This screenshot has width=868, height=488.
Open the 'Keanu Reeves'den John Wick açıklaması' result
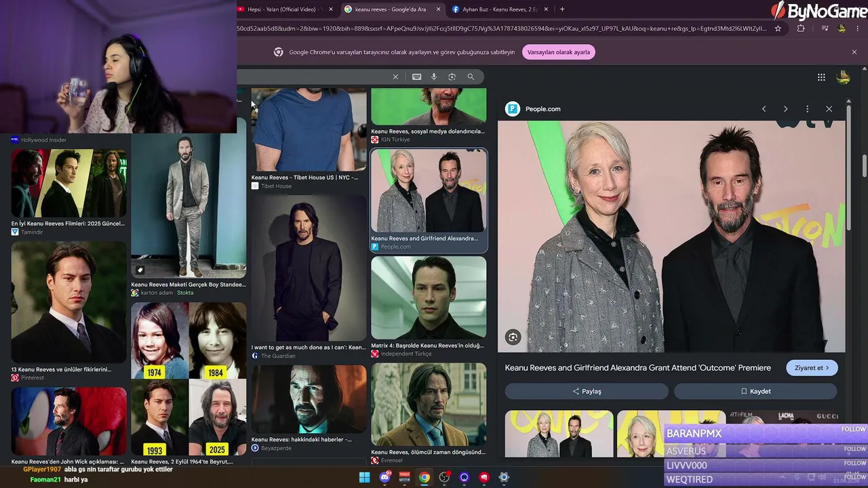coord(69,422)
